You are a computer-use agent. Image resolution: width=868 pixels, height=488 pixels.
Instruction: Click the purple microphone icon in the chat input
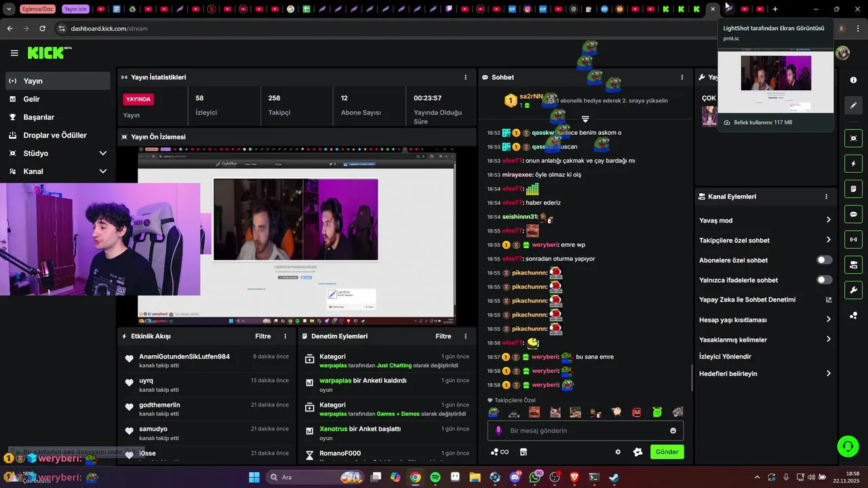point(498,430)
